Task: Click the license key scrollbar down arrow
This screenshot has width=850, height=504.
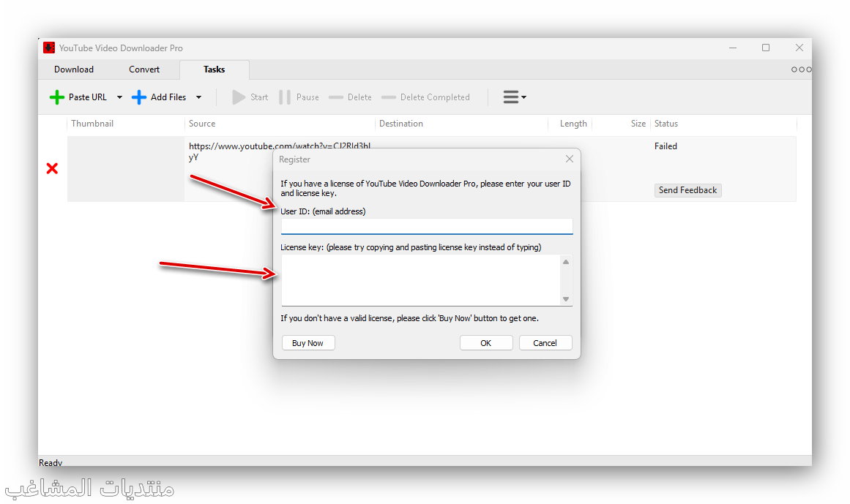Action: 566,299
